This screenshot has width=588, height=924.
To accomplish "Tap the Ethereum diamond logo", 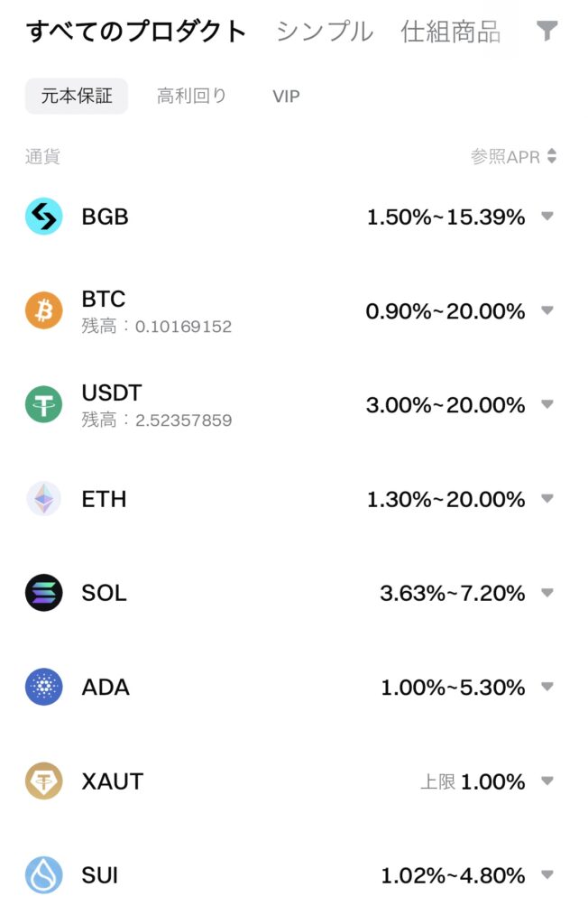I will [43, 498].
